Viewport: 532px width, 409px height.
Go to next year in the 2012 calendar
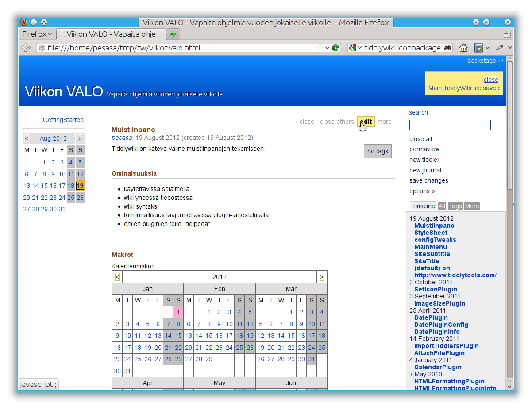pyautogui.click(x=321, y=277)
